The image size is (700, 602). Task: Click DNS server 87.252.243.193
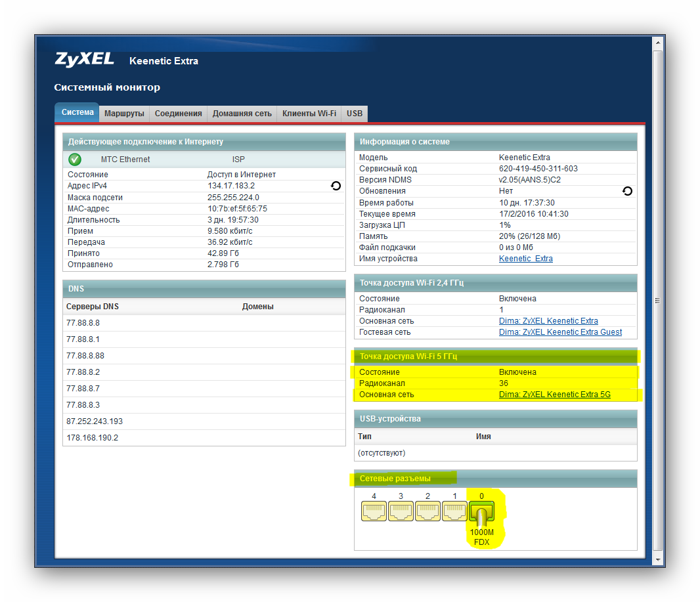point(94,421)
